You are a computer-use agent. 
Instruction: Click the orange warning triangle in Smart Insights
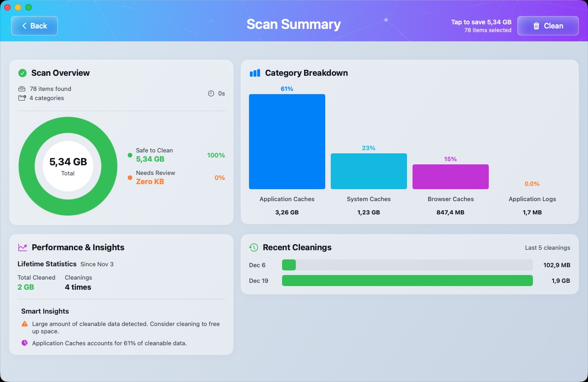coord(24,324)
